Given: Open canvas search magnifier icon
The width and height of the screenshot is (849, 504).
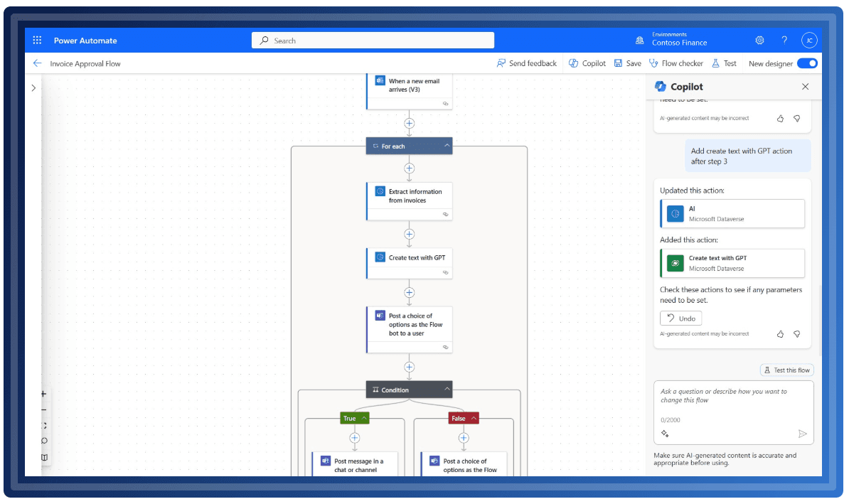Looking at the screenshot, I should (x=44, y=441).
